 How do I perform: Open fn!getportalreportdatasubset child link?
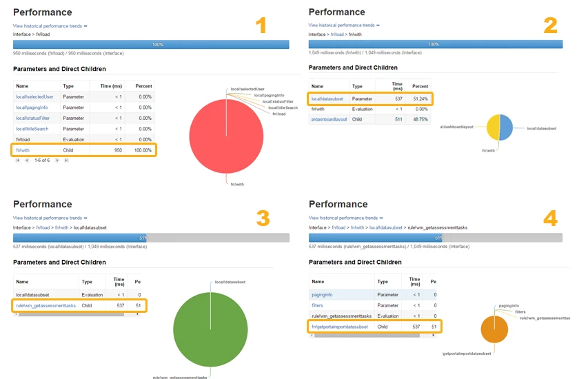[340, 327]
